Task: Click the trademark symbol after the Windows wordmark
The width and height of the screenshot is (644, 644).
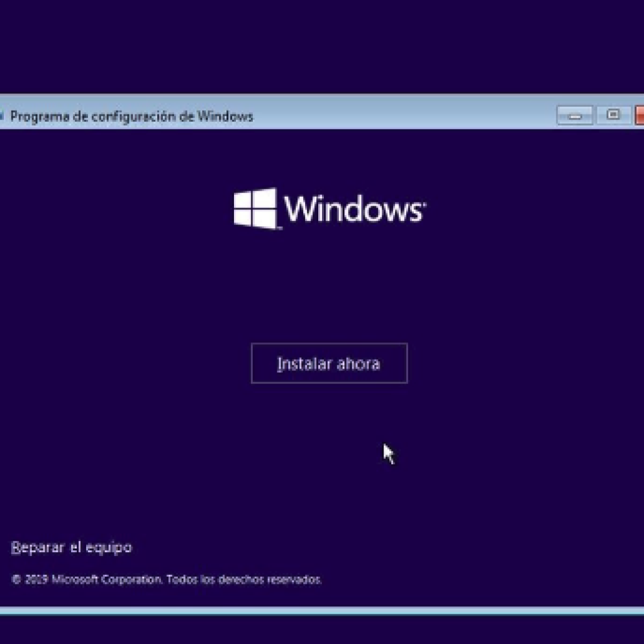Action: (x=425, y=205)
